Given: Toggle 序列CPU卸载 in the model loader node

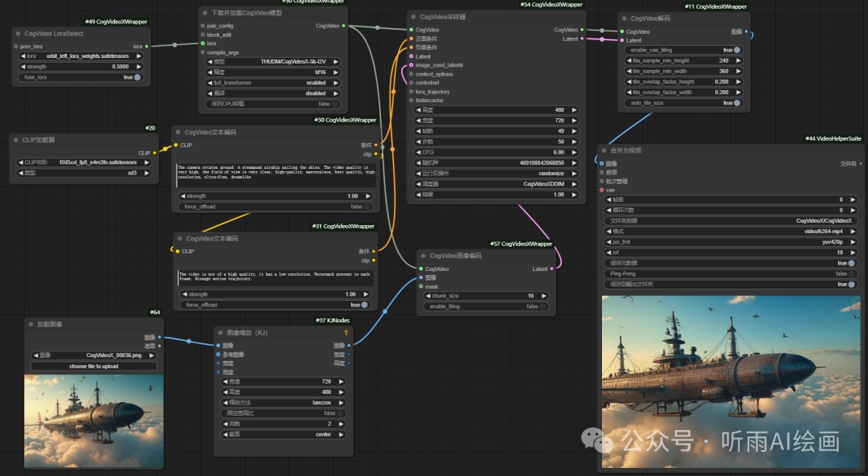Looking at the screenshot, I should pos(273,105).
